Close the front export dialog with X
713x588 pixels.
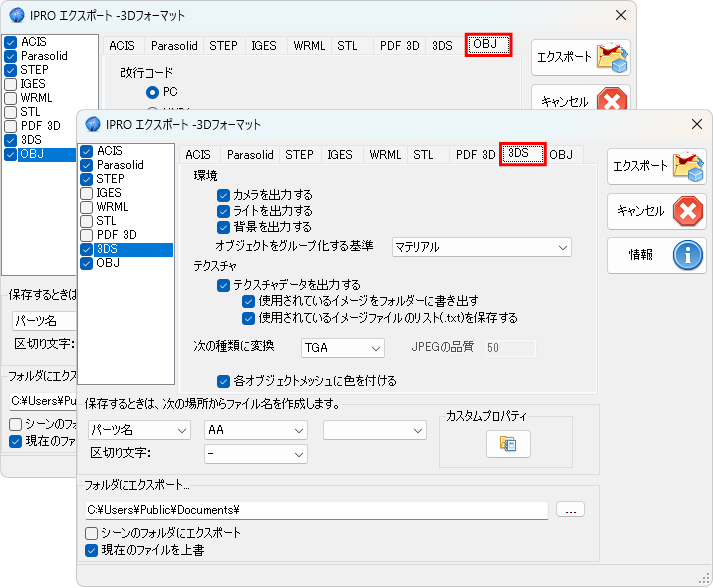tap(697, 124)
